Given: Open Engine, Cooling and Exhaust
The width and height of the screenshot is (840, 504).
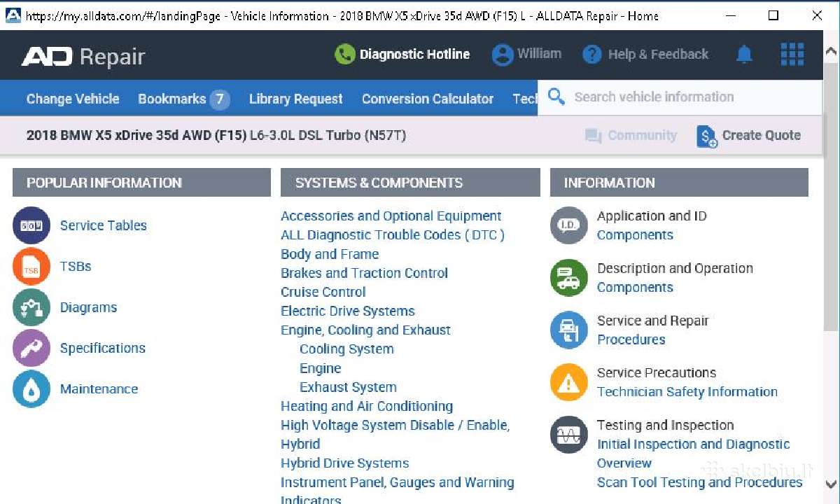Looking at the screenshot, I should click(x=365, y=330).
